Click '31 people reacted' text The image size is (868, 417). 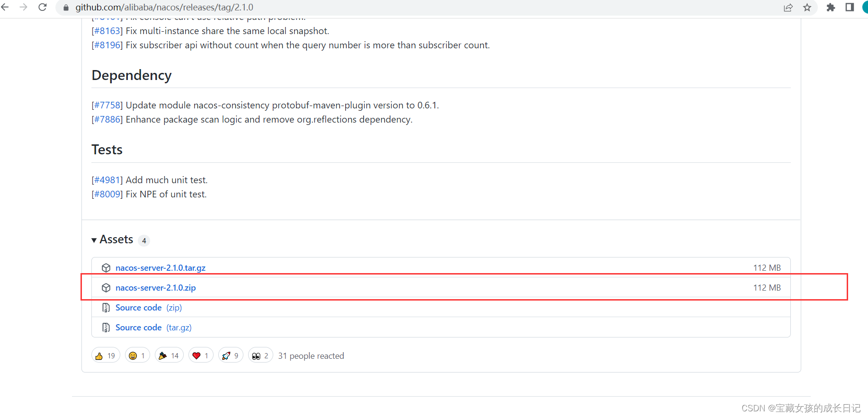311,356
